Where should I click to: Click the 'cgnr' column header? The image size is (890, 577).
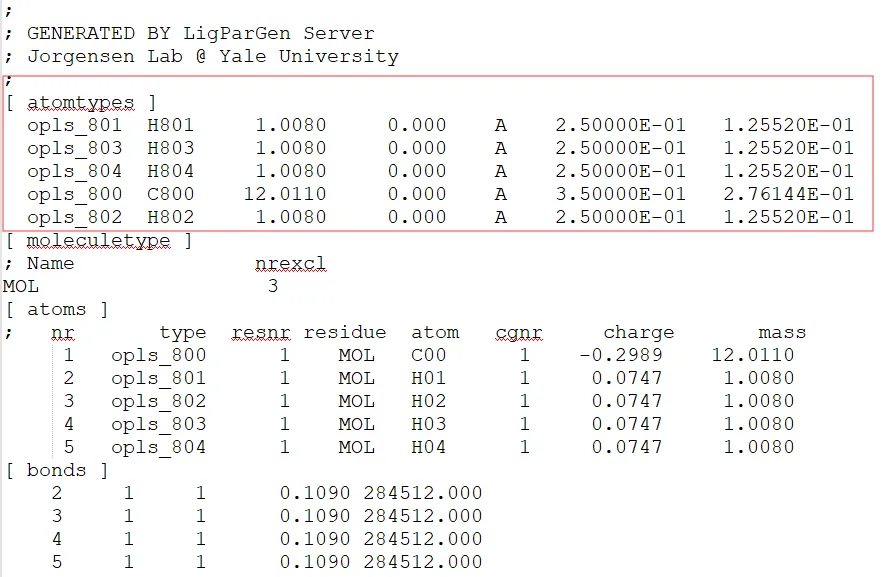click(x=519, y=333)
